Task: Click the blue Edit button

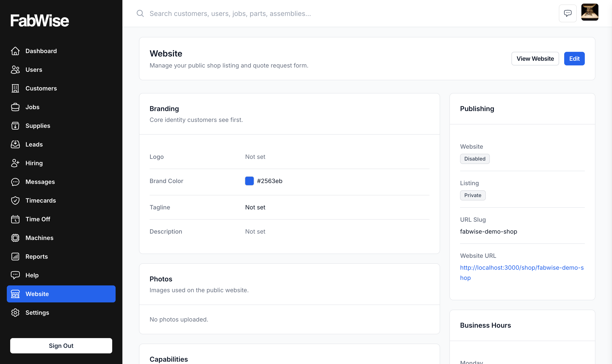Action: [x=574, y=59]
